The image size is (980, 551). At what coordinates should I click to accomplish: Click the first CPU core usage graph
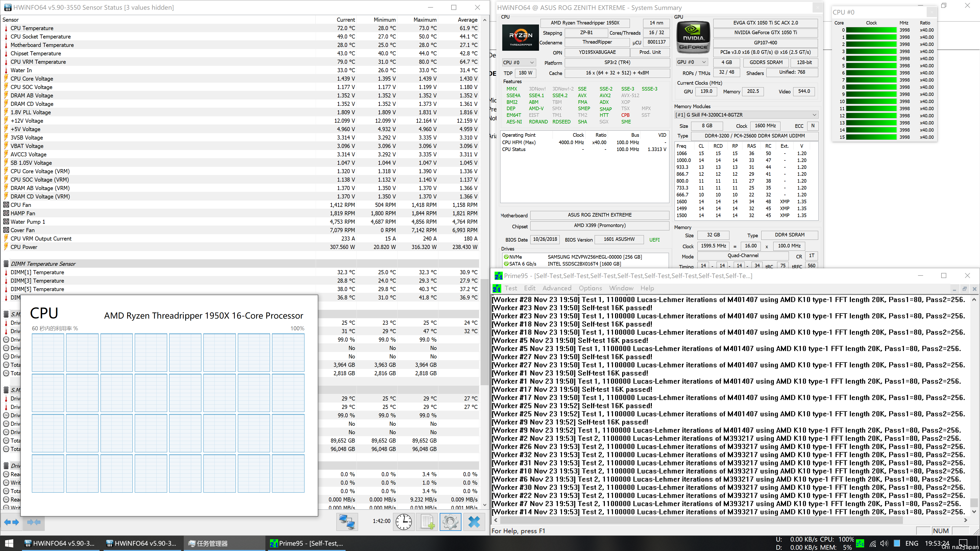point(48,353)
